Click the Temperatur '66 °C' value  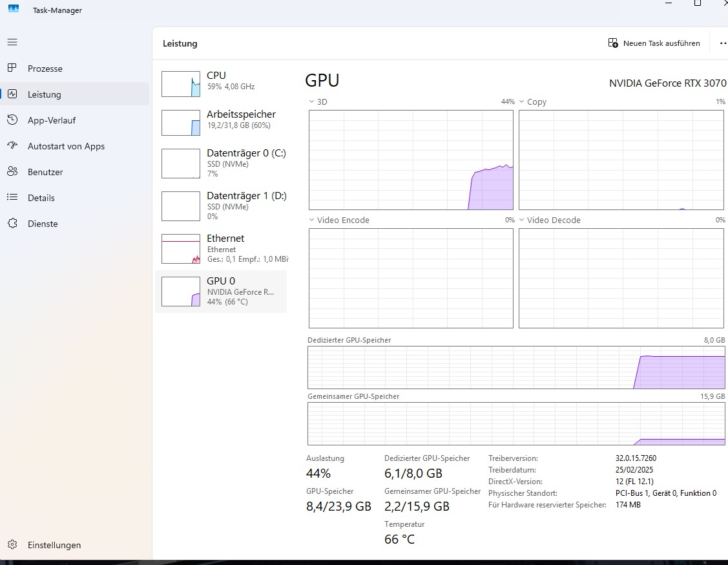point(399,539)
